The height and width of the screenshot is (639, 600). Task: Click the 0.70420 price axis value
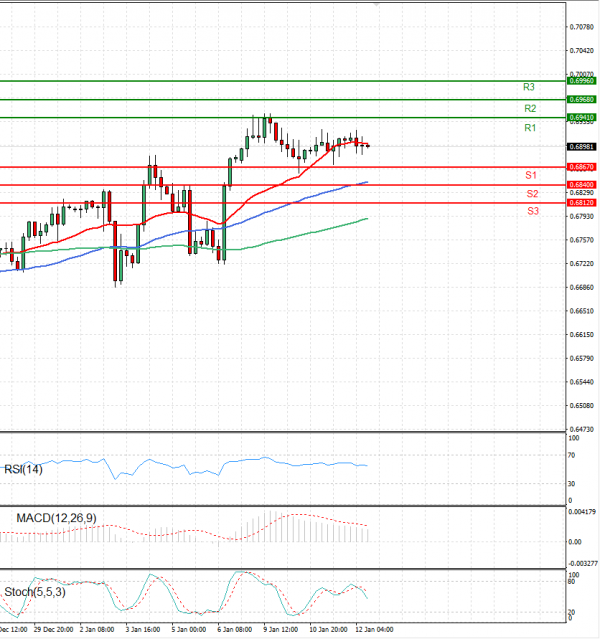(x=582, y=51)
